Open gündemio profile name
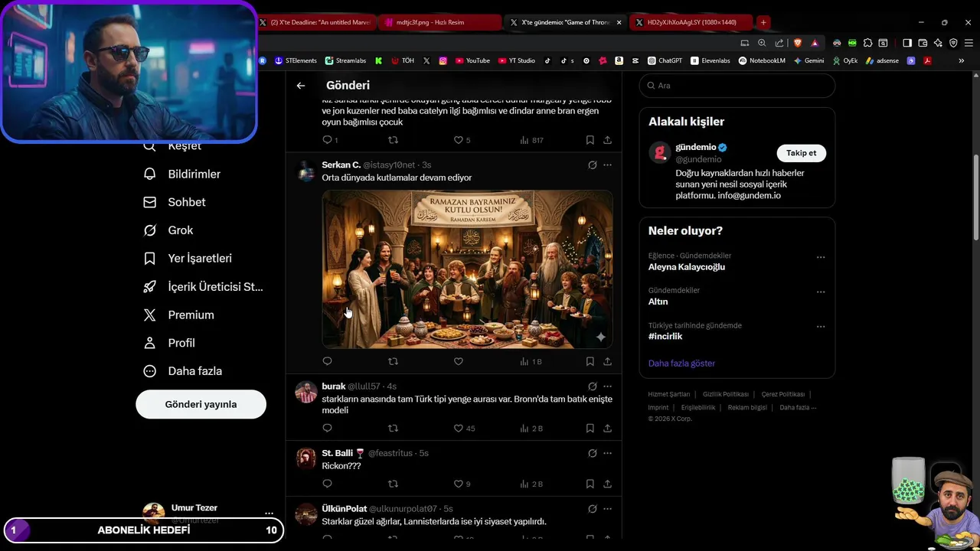The height and width of the screenshot is (551, 980). click(695, 147)
